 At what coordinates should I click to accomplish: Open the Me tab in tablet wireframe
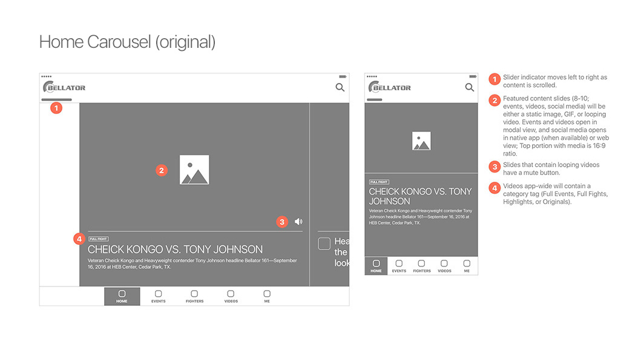pos(267,296)
